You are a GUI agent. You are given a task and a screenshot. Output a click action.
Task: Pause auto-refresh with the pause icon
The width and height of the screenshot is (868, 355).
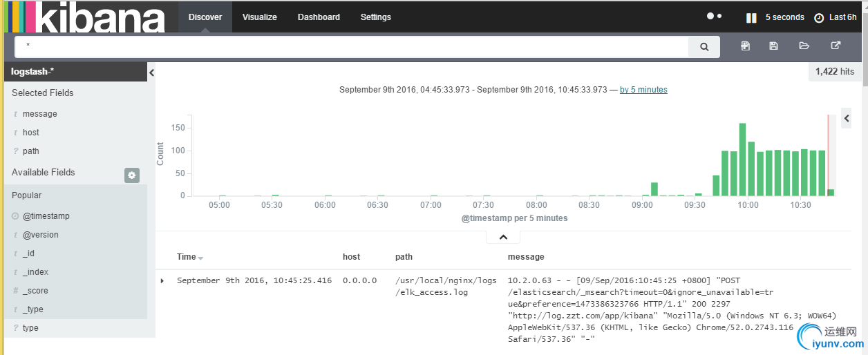[751, 18]
